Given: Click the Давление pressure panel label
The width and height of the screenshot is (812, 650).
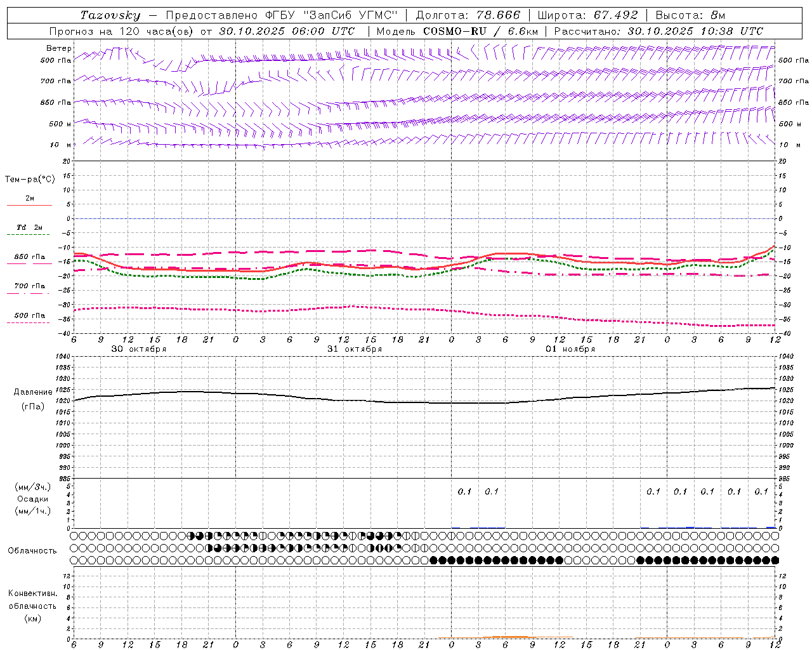Looking at the screenshot, I should click(33, 392).
